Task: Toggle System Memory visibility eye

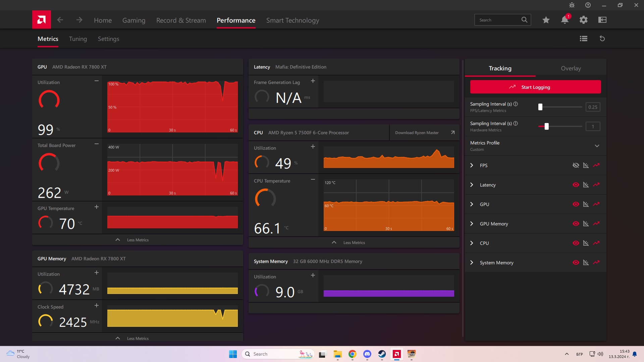Action: pos(576,262)
